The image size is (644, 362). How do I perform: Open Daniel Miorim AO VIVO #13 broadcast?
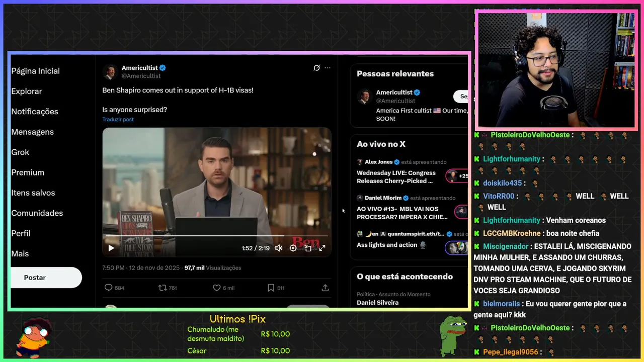pyautogui.click(x=402, y=213)
